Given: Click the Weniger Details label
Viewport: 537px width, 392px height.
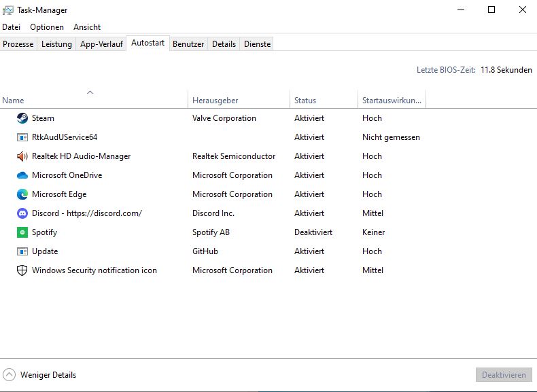Looking at the screenshot, I should (48, 375).
